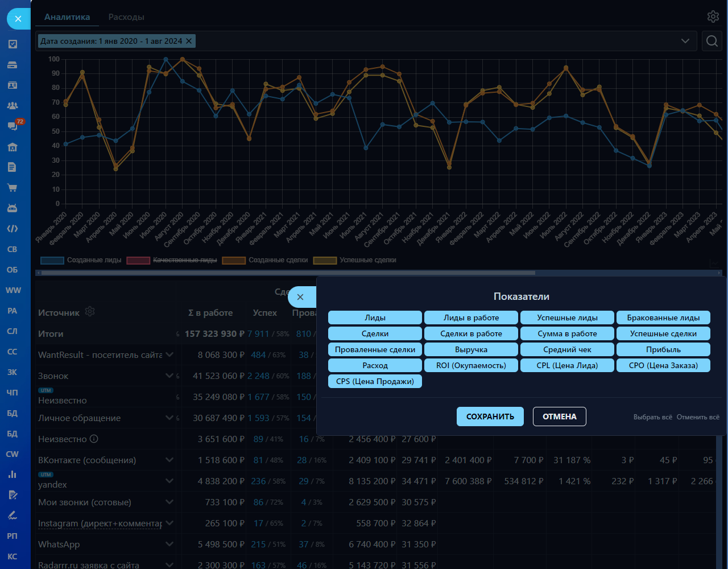Click the Созданные лиды legend swatch
This screenshot has width=728, height=569.
tap(52, 260)
